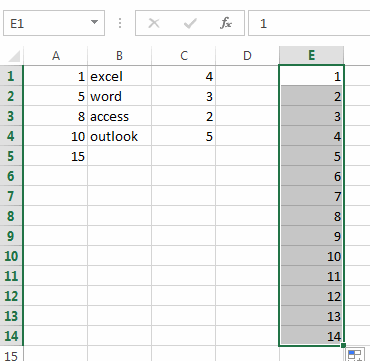Open the Auto Fill Options button
This screenshot has width=370, height=361.
[x=354, y=354]
